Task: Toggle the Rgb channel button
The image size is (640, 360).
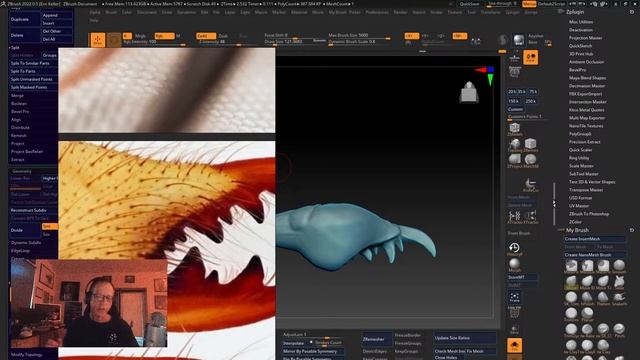Action: [x=164, y=36]
